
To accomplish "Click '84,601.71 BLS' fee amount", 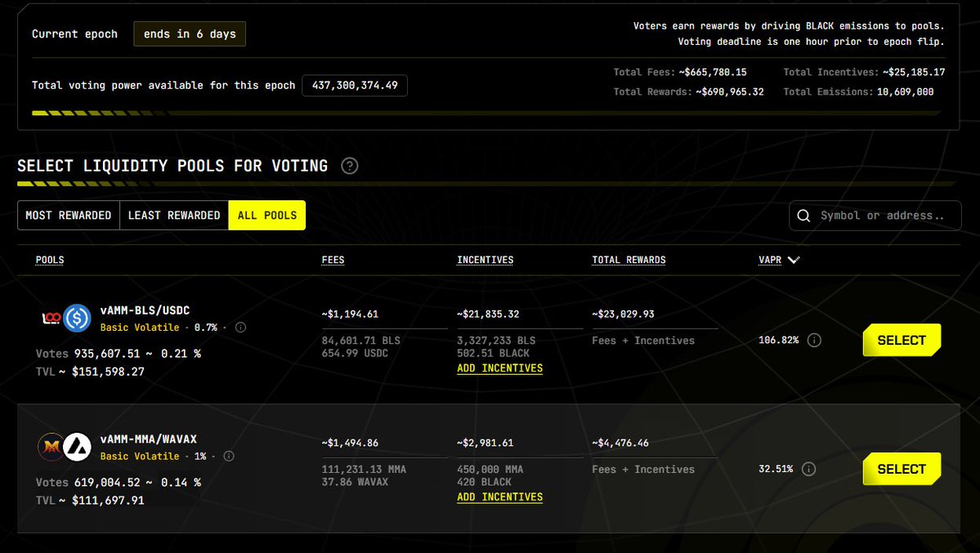I will [361, 341].
